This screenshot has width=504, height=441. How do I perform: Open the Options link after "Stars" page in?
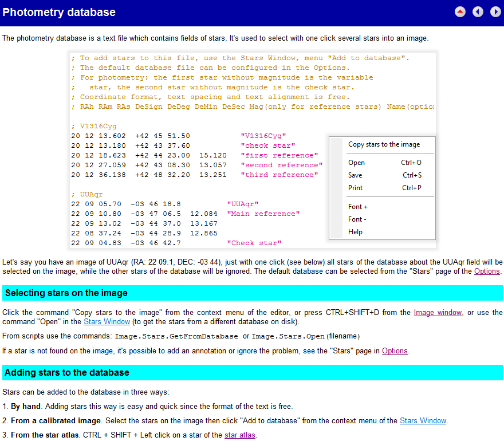[395, 351]
